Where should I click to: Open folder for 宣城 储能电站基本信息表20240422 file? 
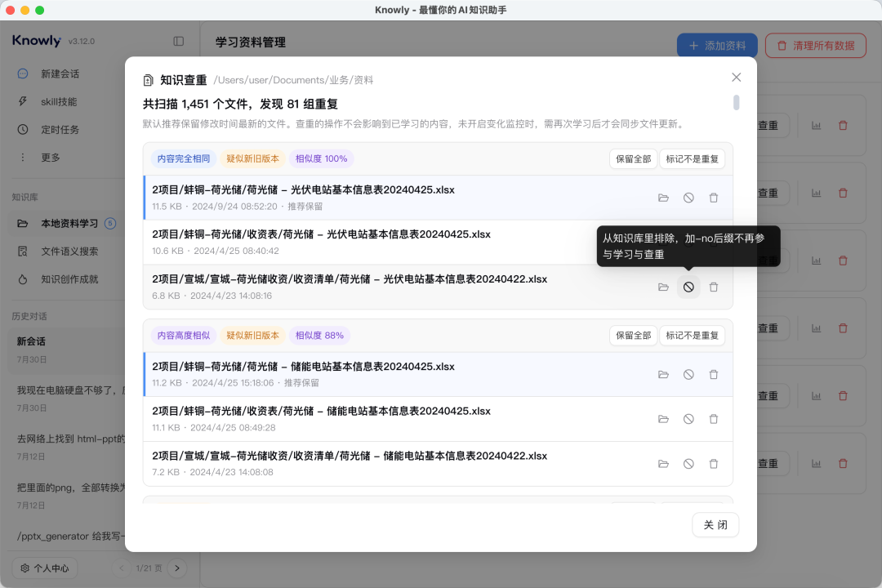[x=663, y=464]
